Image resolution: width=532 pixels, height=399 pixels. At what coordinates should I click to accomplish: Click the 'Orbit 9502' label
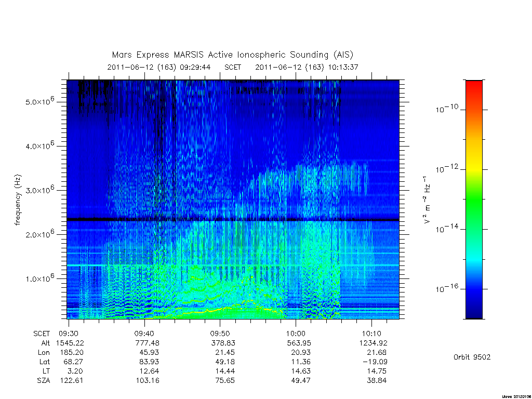pos(472,357)
